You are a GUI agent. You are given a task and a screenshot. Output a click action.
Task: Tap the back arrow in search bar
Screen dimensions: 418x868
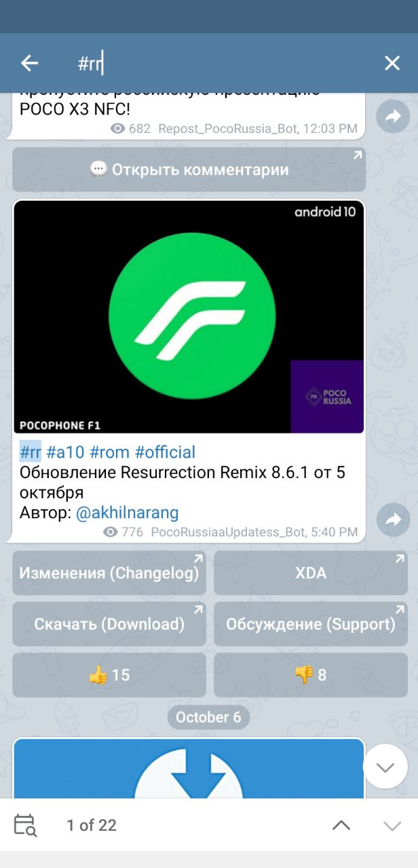click(29, 63)
